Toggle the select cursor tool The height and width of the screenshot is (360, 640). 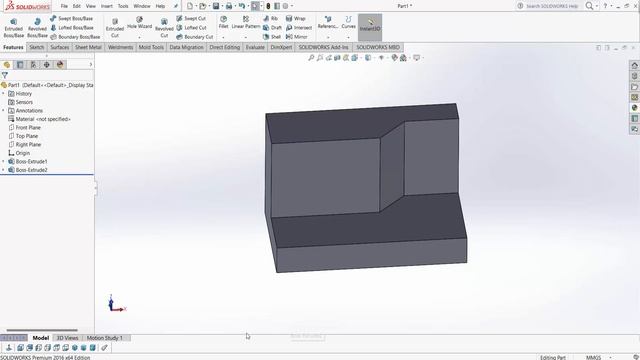(255, 6)
